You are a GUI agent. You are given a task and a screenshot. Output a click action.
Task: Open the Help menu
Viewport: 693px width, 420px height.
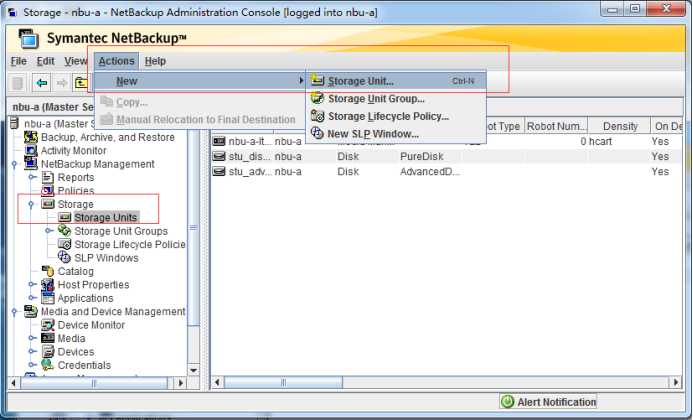click(x=155, y=61)
